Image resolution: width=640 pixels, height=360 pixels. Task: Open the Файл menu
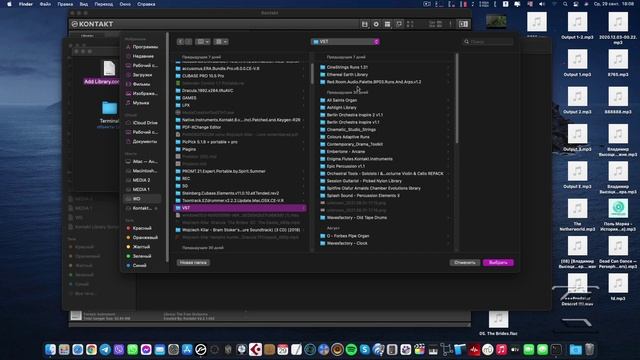click(45, 4)
